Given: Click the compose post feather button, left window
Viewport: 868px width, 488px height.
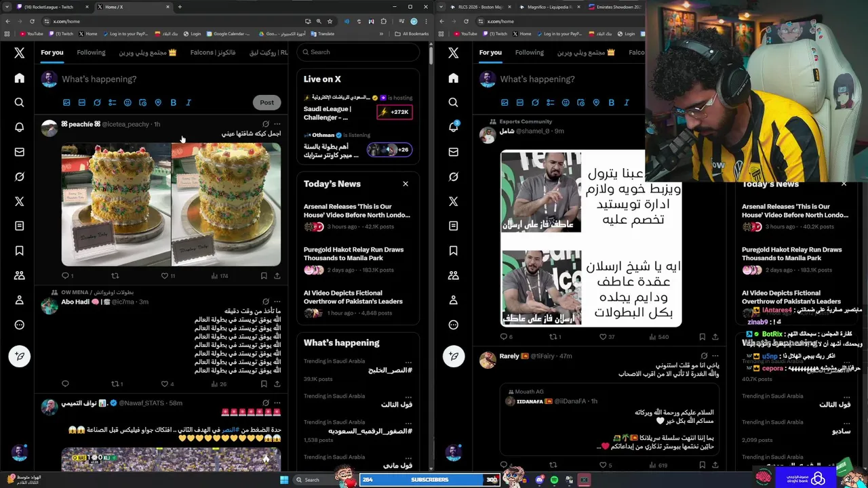Looking at the screenshot, I should point(19,356).
